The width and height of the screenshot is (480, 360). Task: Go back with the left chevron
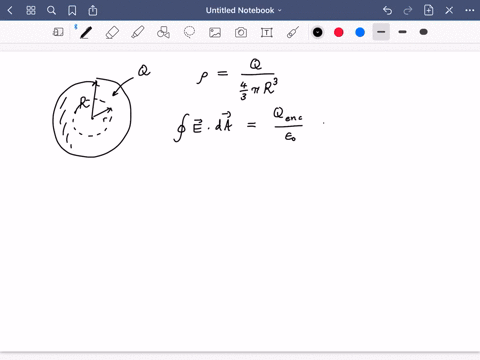coord(10,11)
